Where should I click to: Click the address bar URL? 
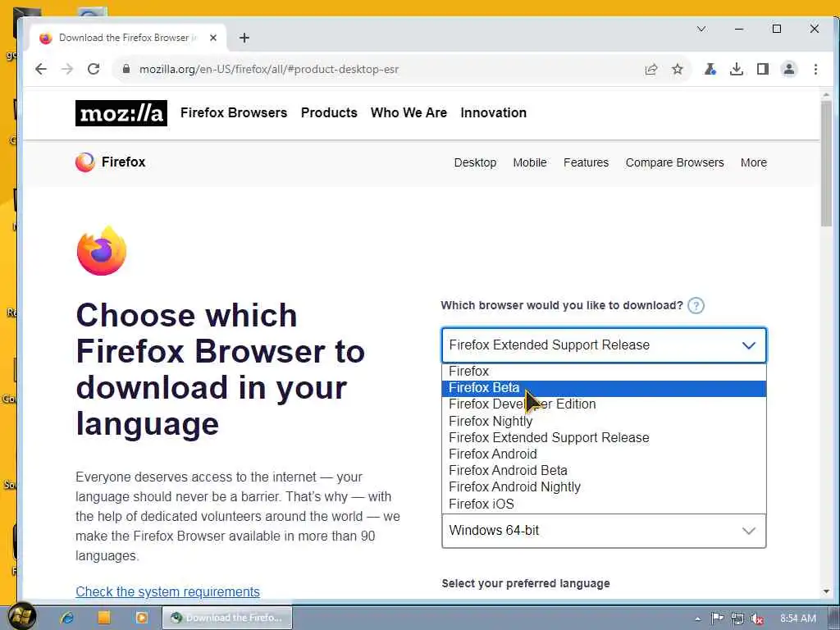tap(269, 69)
